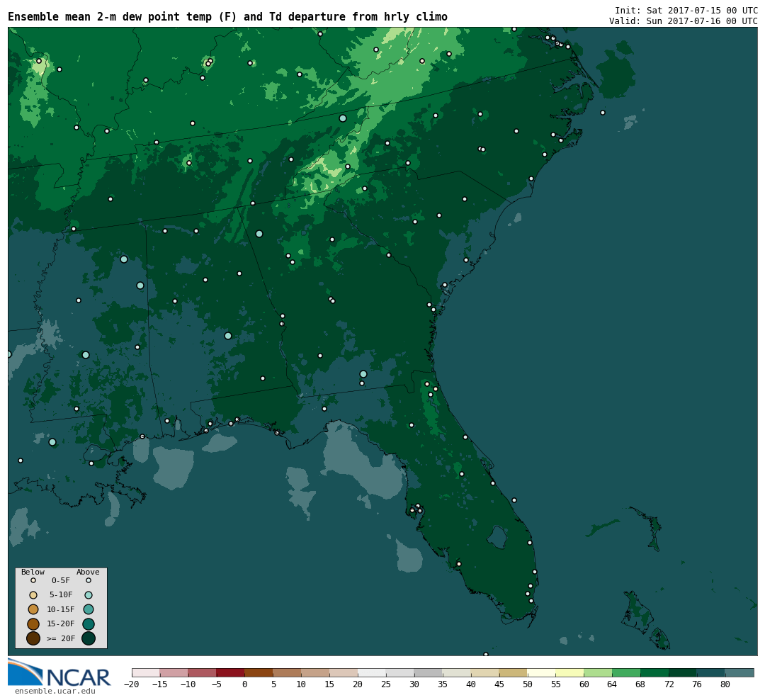
Task: Click the Above 15-20F dark teal legend circle
Action: (89, 624)
